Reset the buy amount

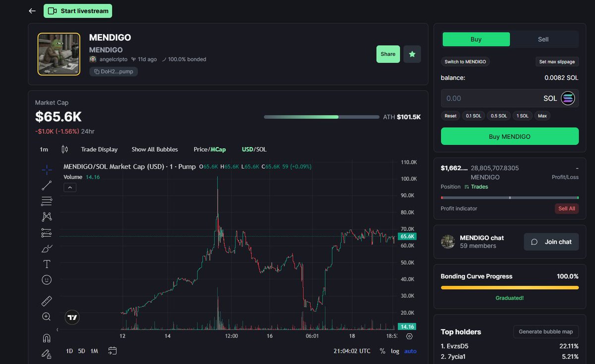450,116
